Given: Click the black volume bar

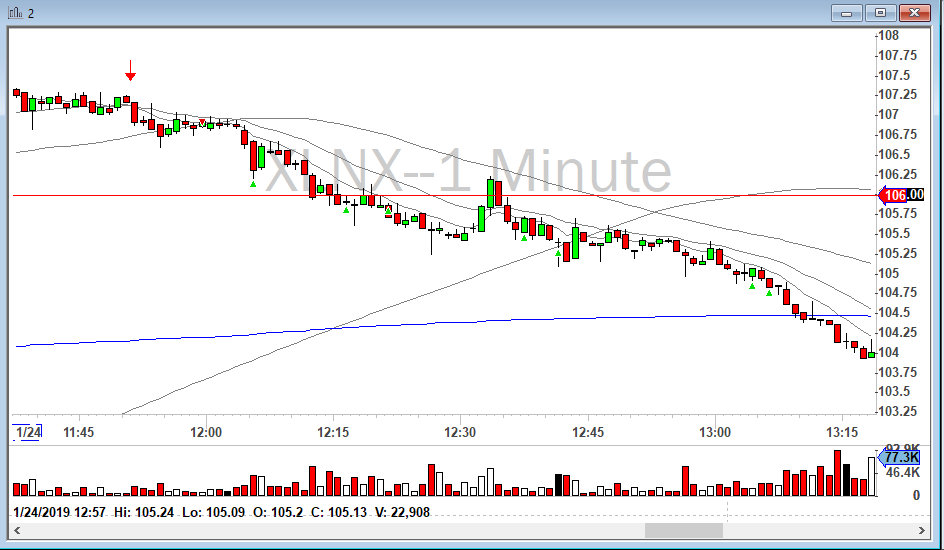Looking at the screenshot, I should [846, 480].
